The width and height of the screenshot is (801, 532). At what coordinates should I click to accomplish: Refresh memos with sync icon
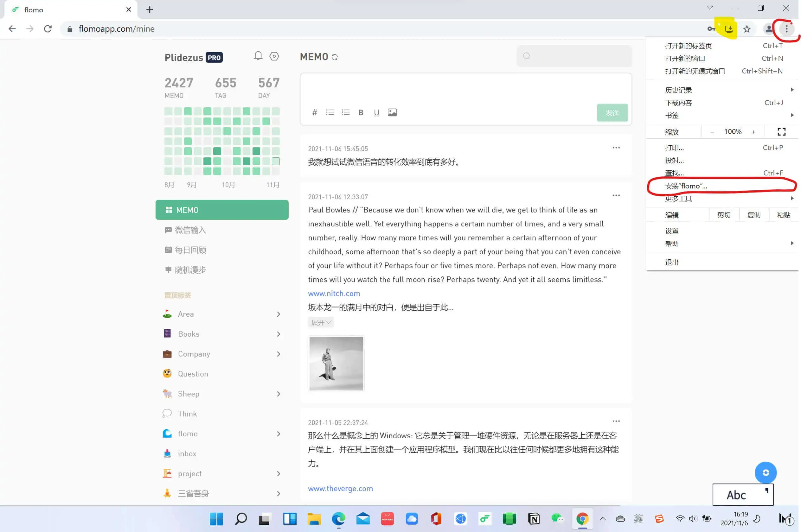335,57
